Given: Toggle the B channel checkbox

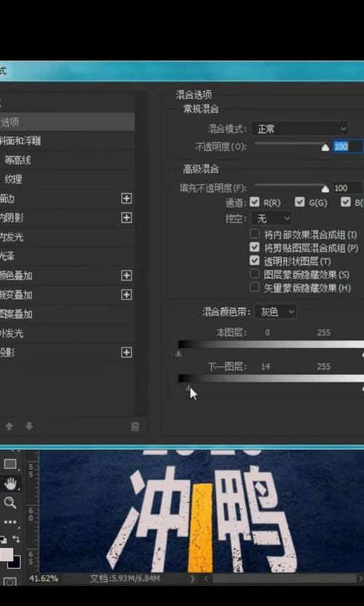Looking at the screenshot, I should point(346,202).
